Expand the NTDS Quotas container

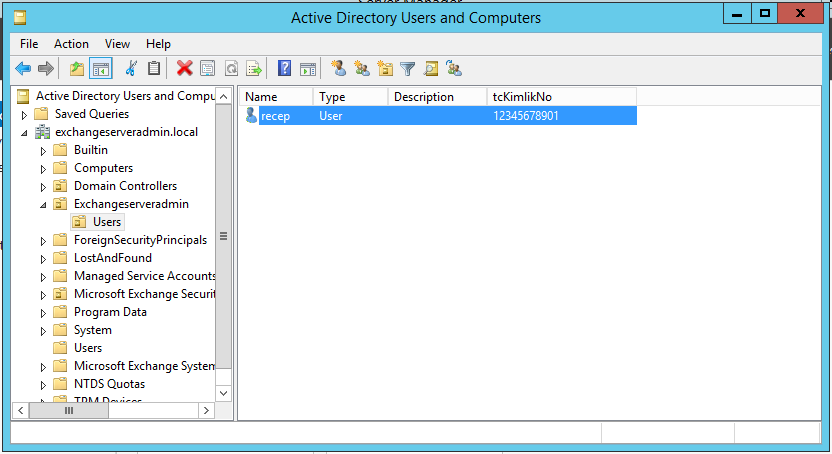click(43, 386)
